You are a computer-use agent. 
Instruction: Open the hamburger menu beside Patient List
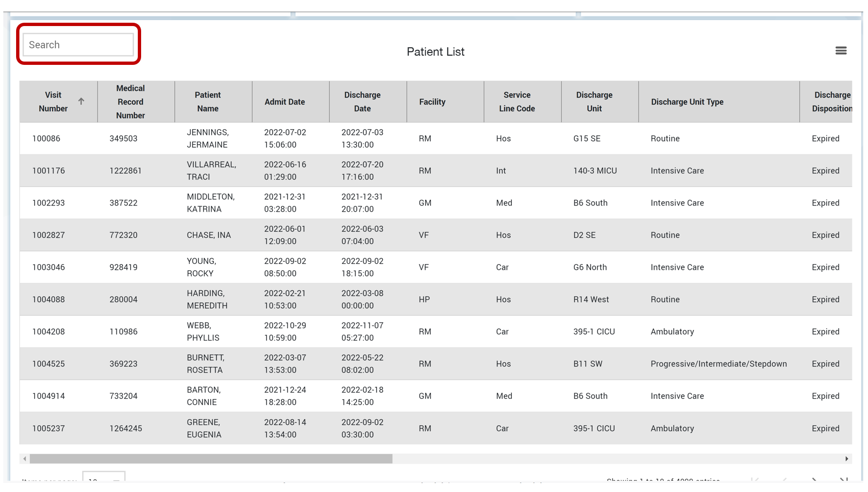841,51
